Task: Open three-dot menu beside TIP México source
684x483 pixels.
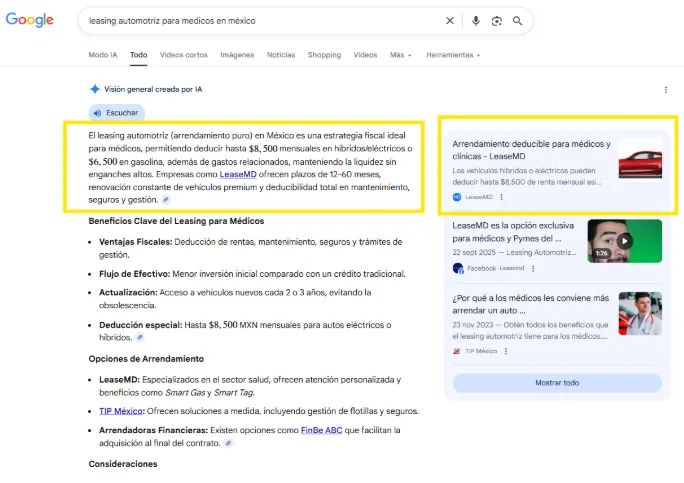Action: coord(506,351)
